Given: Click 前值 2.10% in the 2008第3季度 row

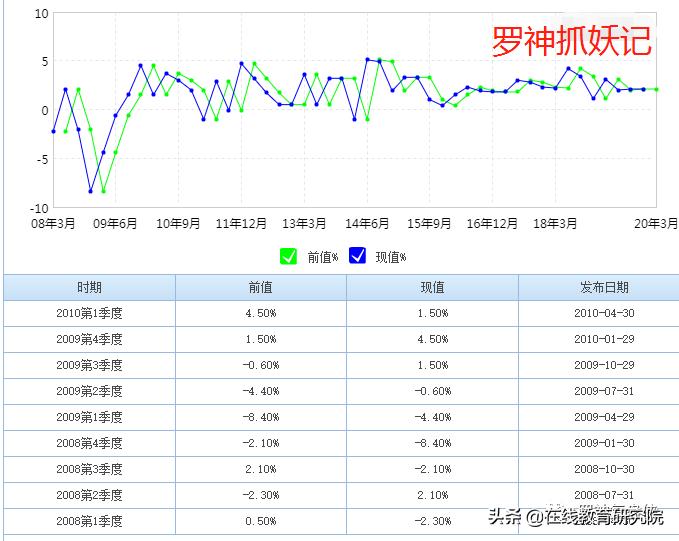Looking at the screenshot, I should pyautogui.click(x=261, y=469).
